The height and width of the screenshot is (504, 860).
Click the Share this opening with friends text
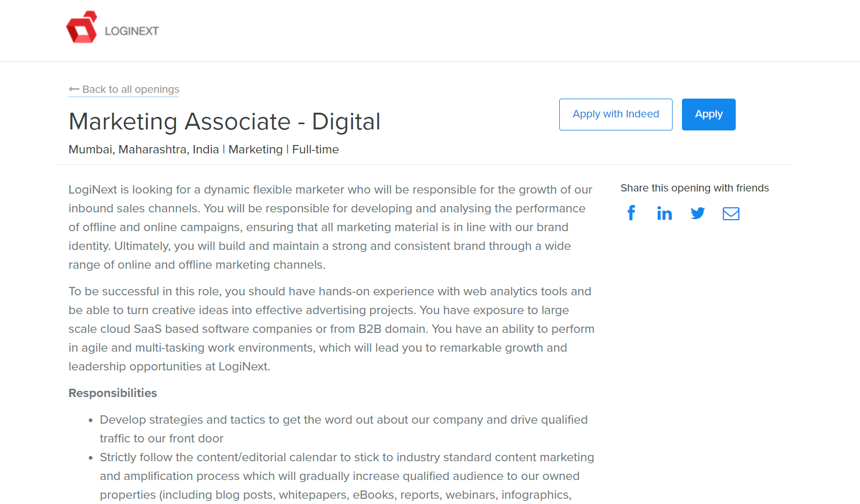694,188
